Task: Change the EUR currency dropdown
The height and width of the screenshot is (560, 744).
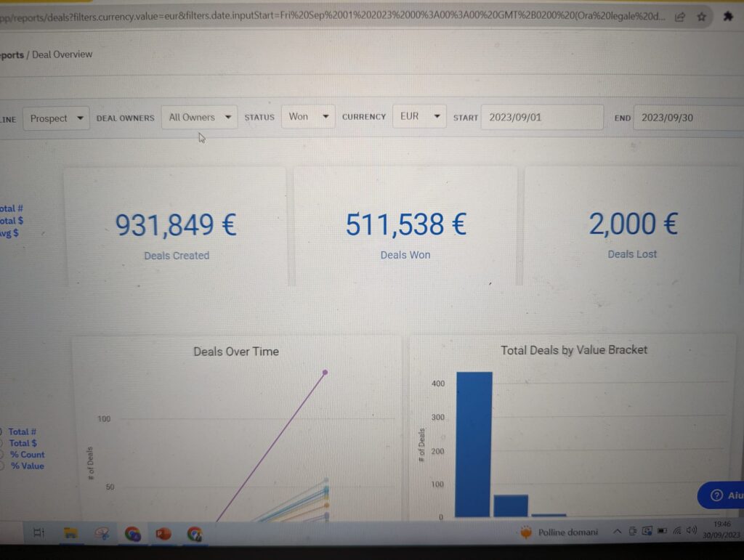Action: pos(419,116)
